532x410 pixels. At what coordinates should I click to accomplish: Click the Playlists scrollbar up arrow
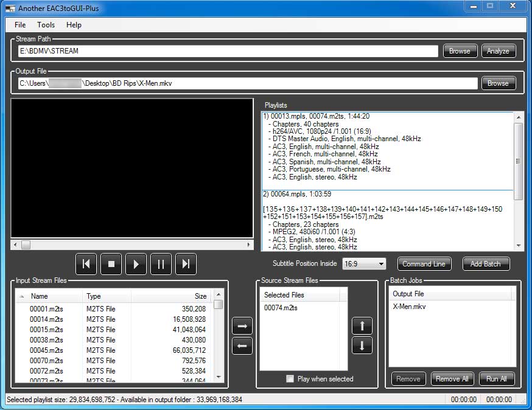(519, 117)
